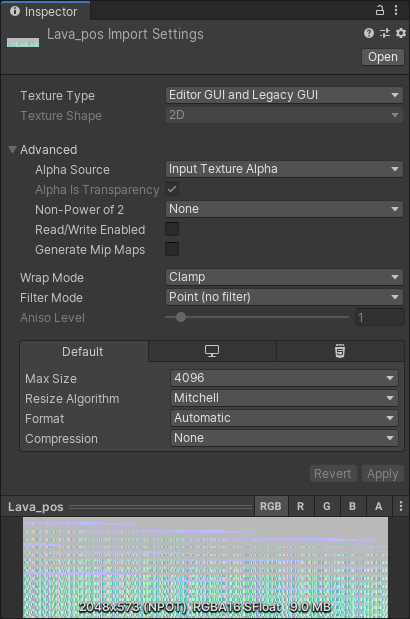Open preview panel options menu
Screen dimensions: 410x619
401,506
